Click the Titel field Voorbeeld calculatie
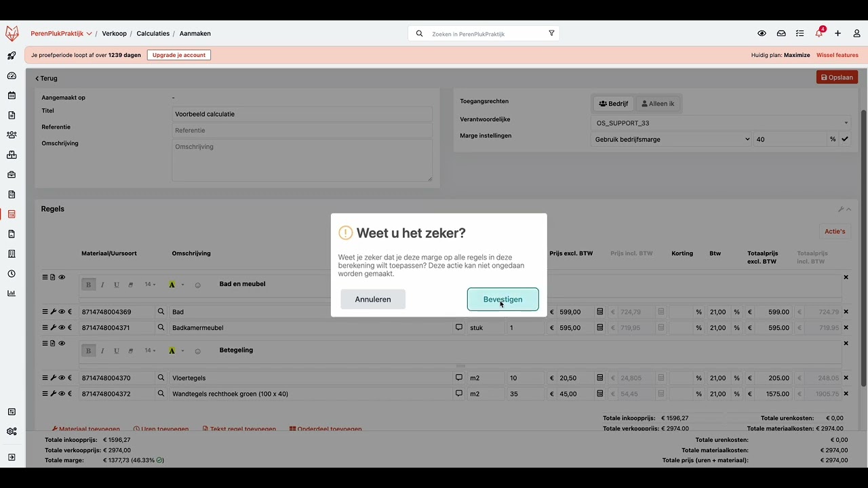The height and width of the screenshot is (488, 868). pos(302,114)
